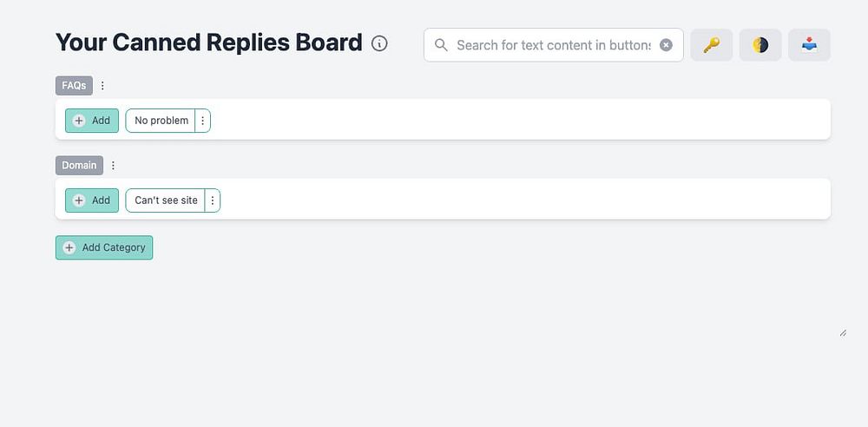Click the Add Category button
The width and height of the screenshot is (868, 427).
point(104,247)
